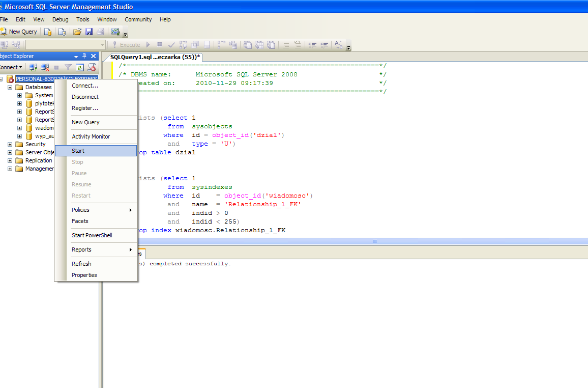The image size is (588, 388).
Task: Expand the Management folder
Action: tap(10, 169)
